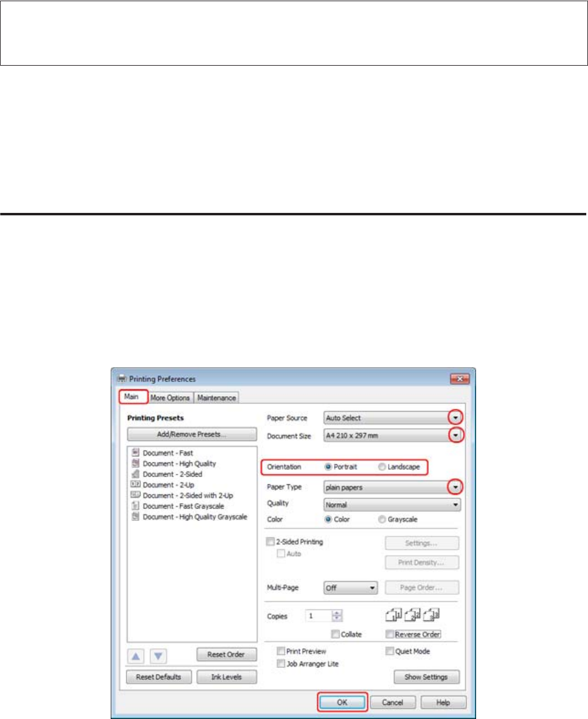Screen dimensions: 588x719
Task: Open the Multi-Page dropdown
Action: click(x=351, y=588)
